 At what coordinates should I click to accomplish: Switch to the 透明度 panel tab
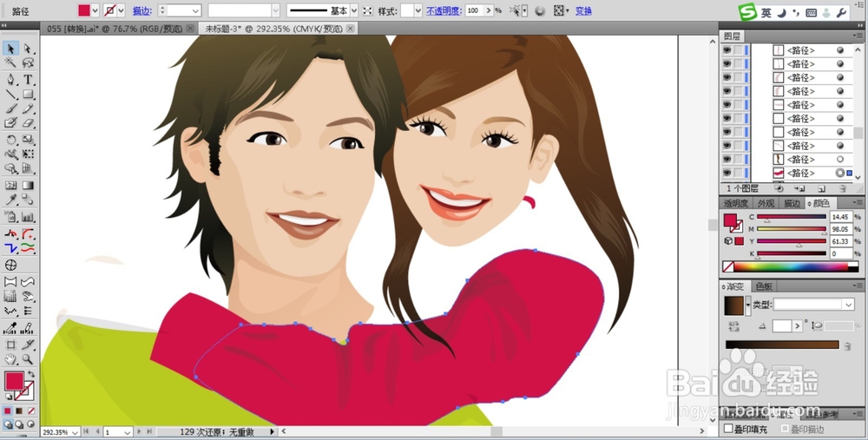pyautogui.click(x=736, y=204)
